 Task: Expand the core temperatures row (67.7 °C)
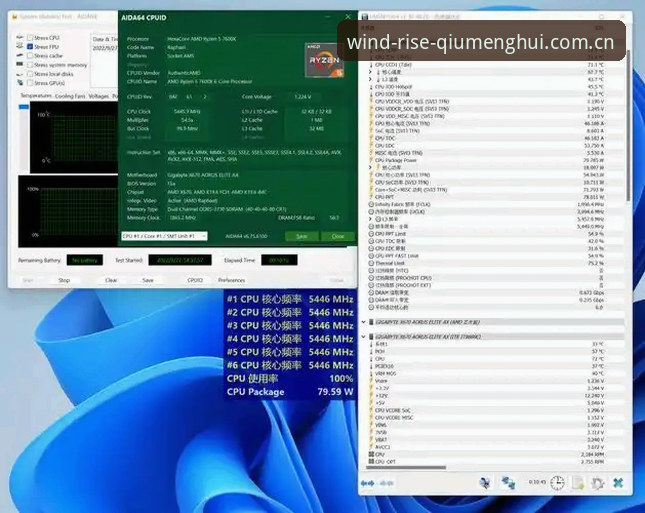(x=371, y=72)
